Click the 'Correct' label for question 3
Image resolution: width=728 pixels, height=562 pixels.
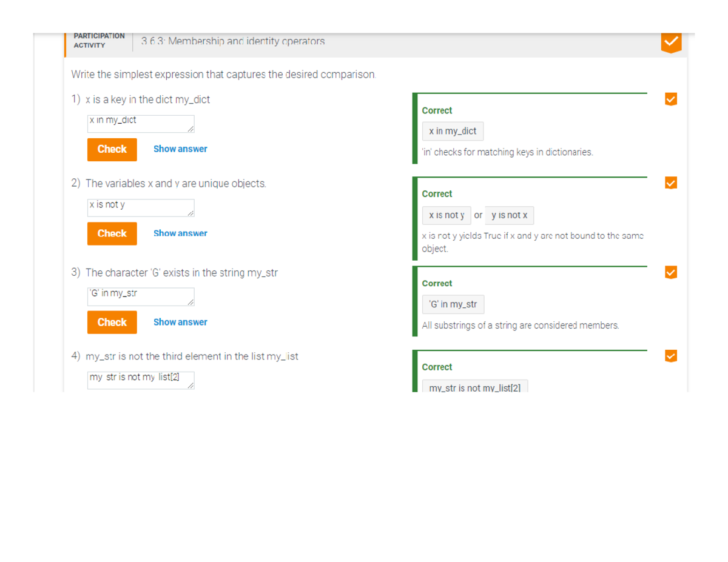point(437,284)
